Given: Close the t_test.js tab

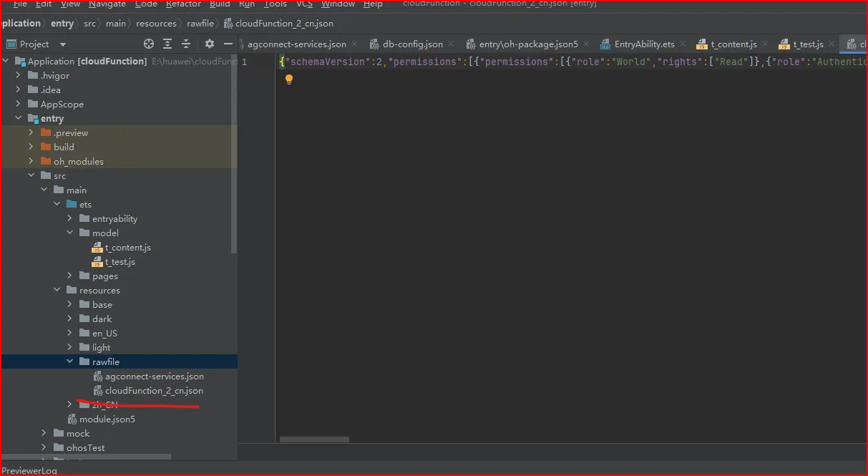Looking at the screenshot, I should [832, 44].
